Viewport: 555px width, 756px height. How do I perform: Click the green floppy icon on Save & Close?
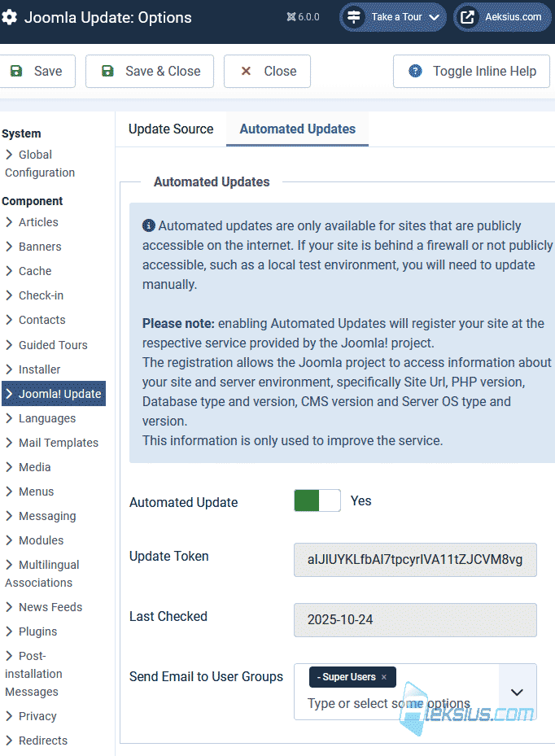point(107,72)
